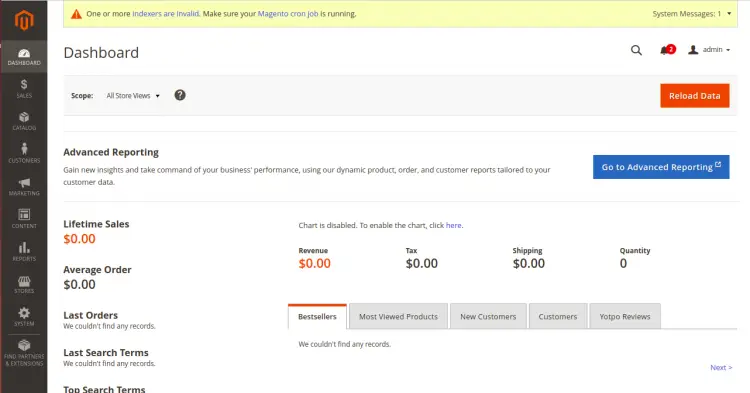This screenshot has height=393, width=750.
Task: Open Find Partners & Extensions
Action: pos(24,353)
